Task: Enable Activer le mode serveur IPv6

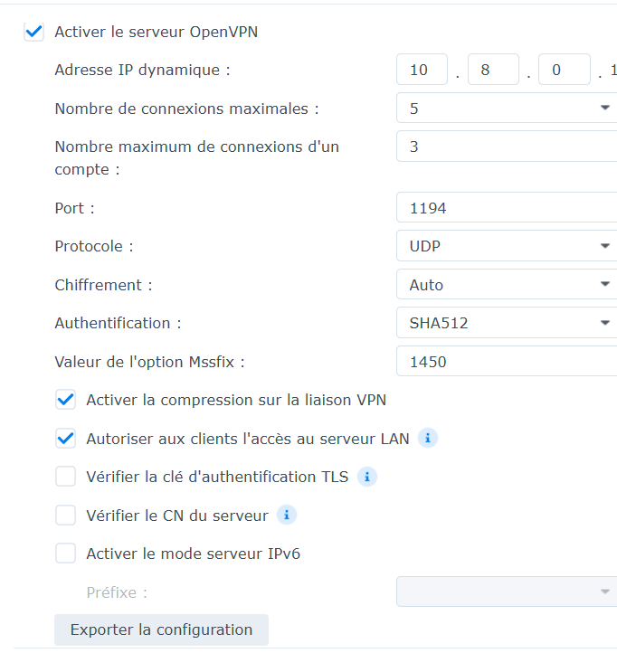Action: [x=66, y=554]
